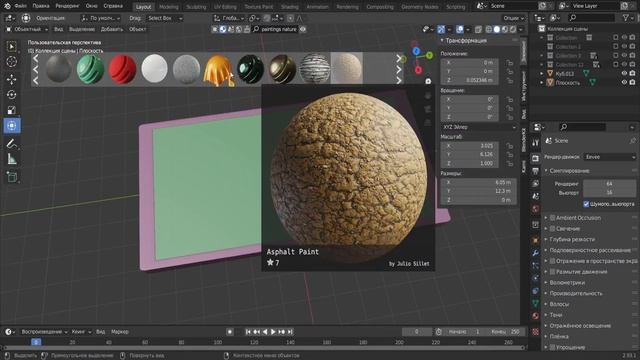This screenshot has width=640, height=360.
Task: Open the Рендеринг menu
Action: pos(67,6)
